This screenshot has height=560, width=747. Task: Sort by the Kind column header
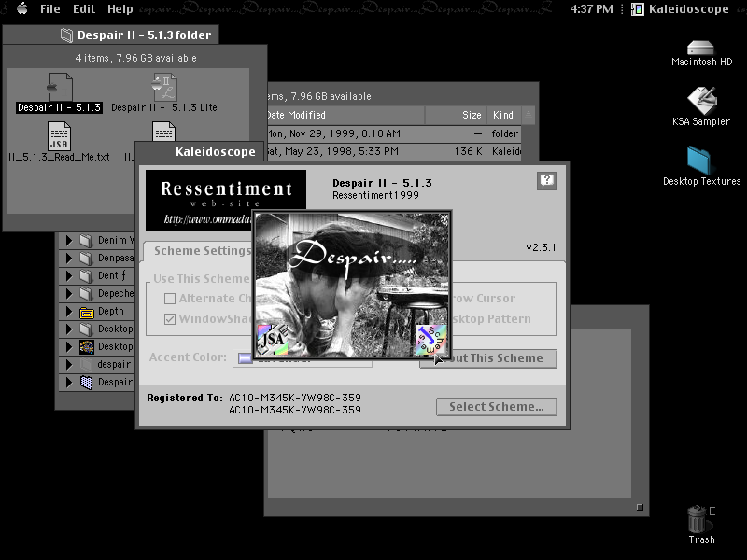(503, 115)
